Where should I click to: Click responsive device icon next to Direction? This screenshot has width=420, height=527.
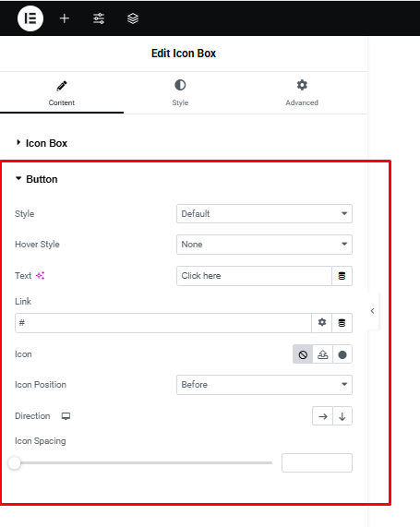tap(66, 416)
